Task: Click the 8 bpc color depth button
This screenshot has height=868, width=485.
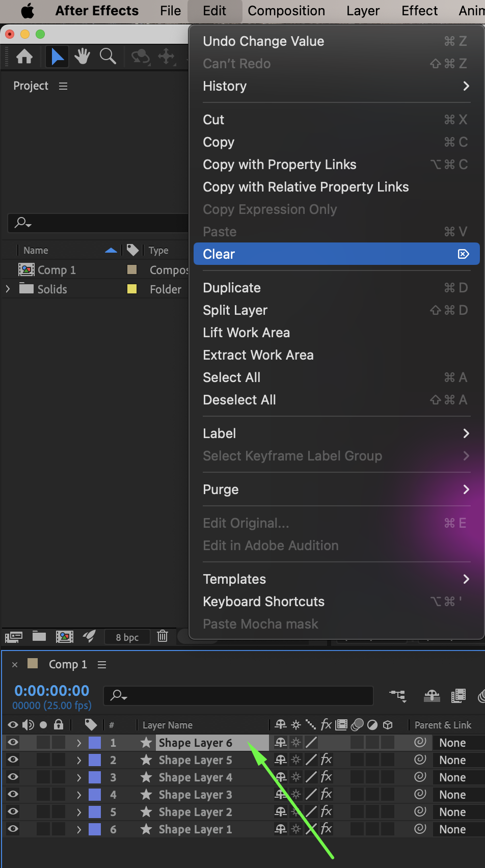Action: tap(127, 637)
